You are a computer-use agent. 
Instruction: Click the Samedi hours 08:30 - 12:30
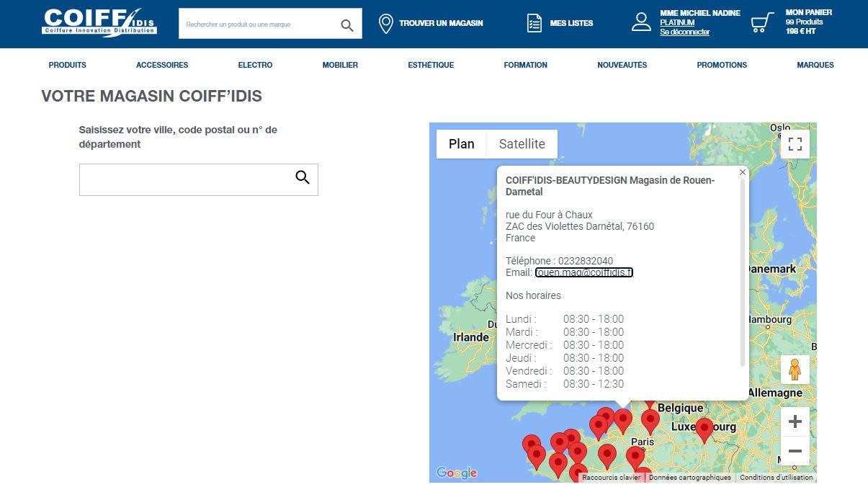pos(594,384)
